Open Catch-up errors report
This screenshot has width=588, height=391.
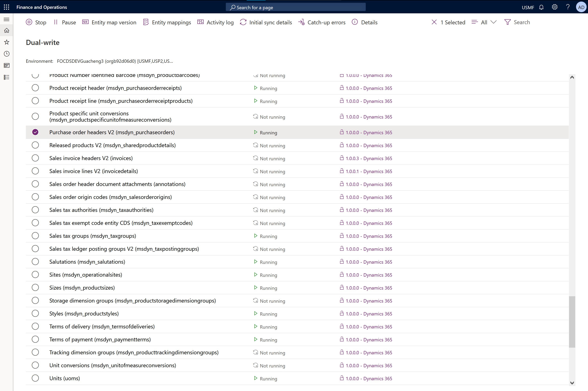pos(322,22)
